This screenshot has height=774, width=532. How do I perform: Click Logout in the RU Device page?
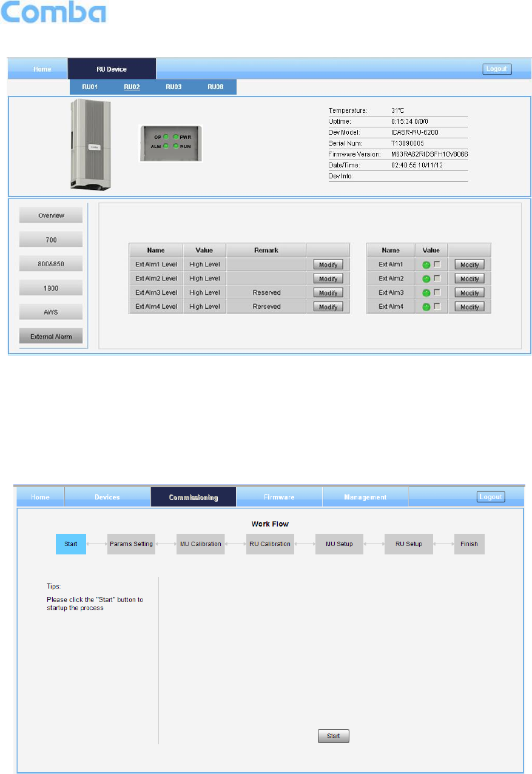497,69
